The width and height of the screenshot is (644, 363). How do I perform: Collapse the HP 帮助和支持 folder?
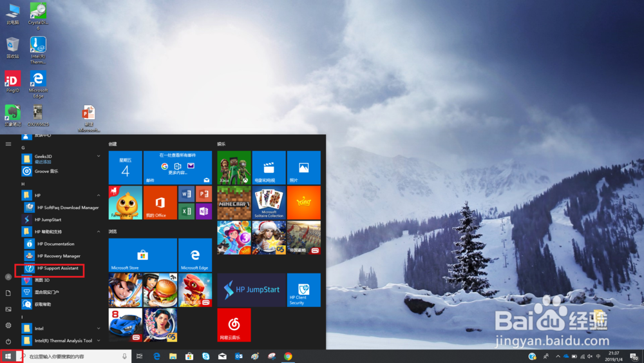[x=99, y=232]
